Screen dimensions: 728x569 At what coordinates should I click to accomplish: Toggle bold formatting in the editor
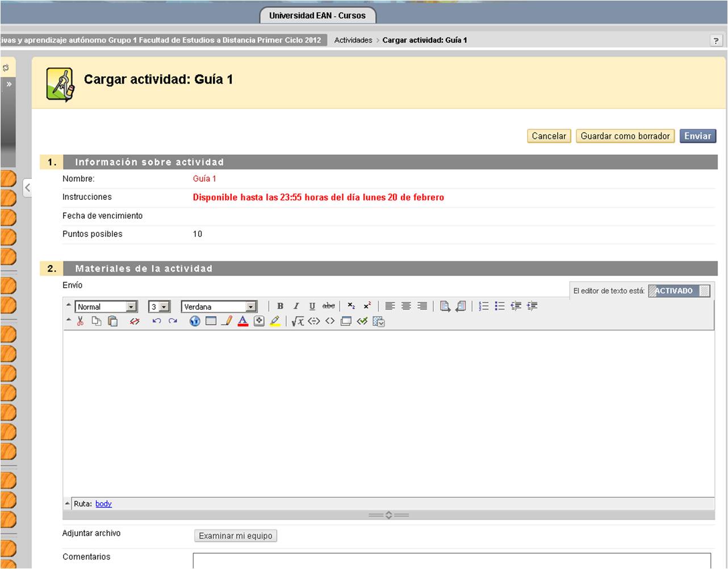coord(280,306)
